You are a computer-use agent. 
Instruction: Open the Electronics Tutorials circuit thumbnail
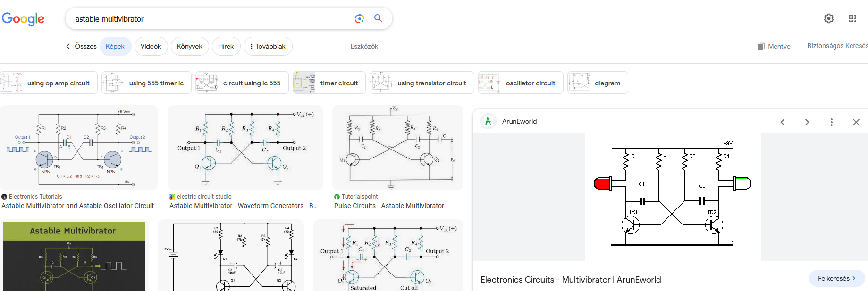[79, 148]
